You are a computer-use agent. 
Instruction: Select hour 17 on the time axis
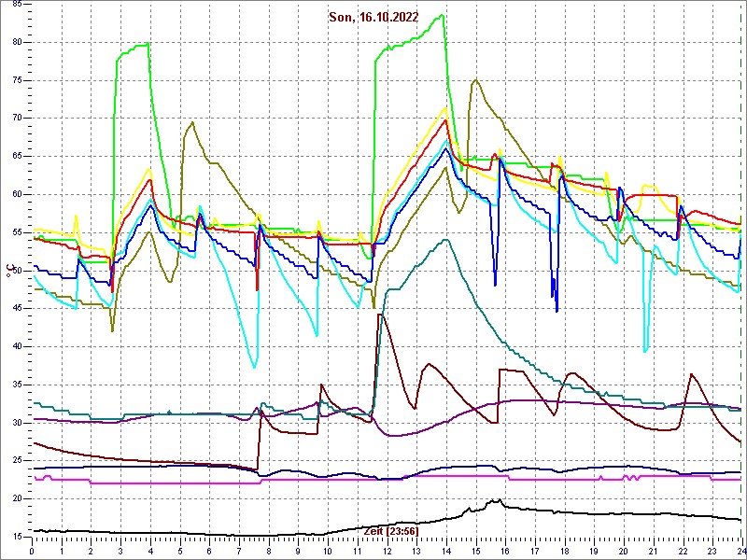click(534, 553)
